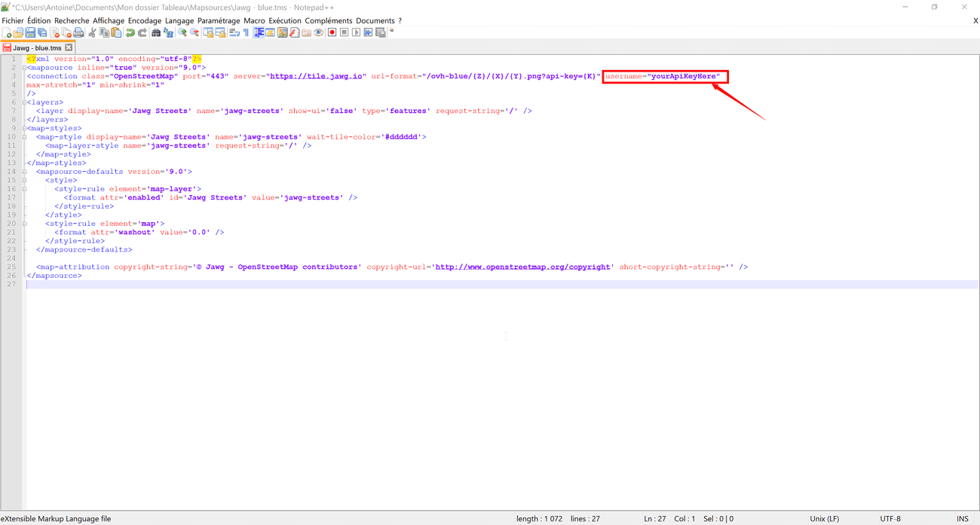The image size is (980, 525).
Task: Click the Zoom In toolbar icon
Action: tap(182, 32)
